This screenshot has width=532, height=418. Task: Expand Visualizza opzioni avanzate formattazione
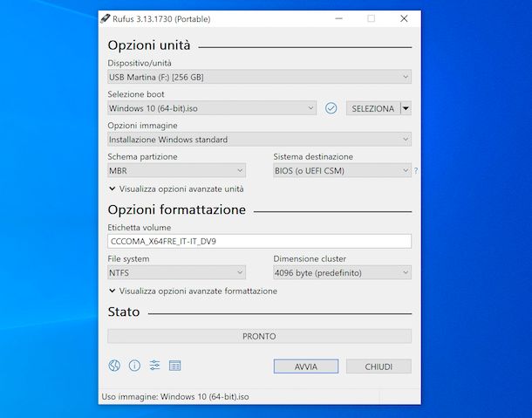(193, 291)
